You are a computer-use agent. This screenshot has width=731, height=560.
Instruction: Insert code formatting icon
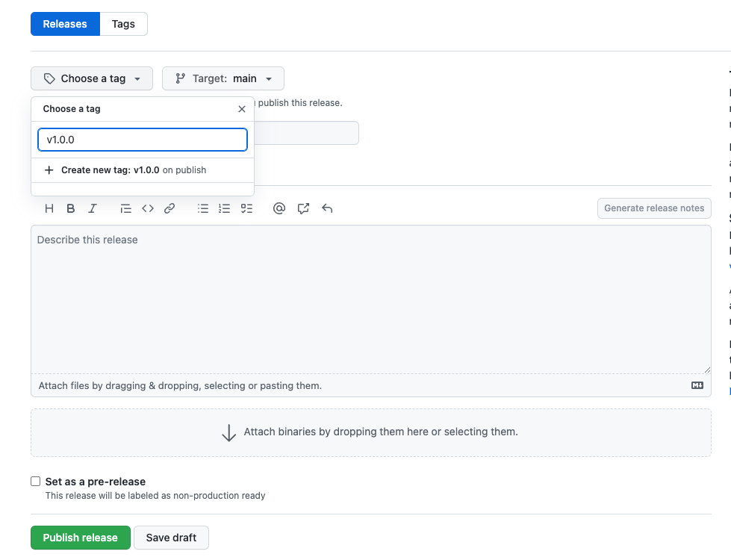tap(148, 208)
